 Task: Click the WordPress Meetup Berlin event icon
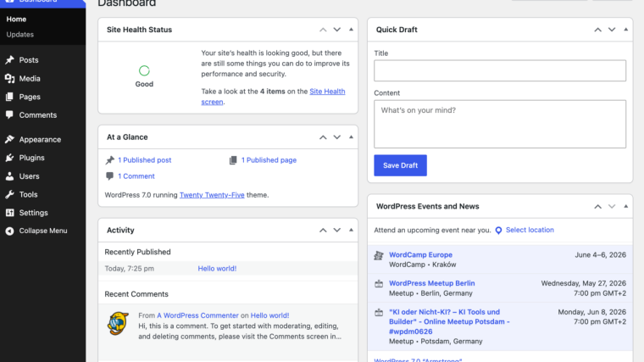[x=379, y=284]
